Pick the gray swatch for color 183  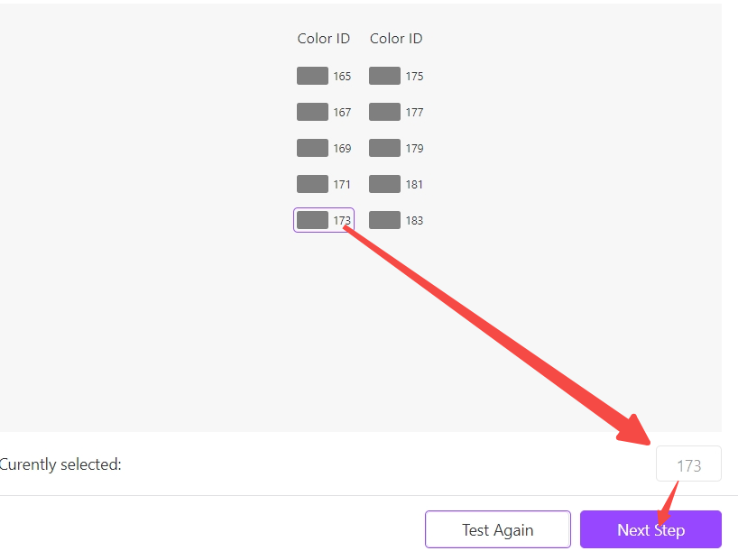(x=384, y=220)
